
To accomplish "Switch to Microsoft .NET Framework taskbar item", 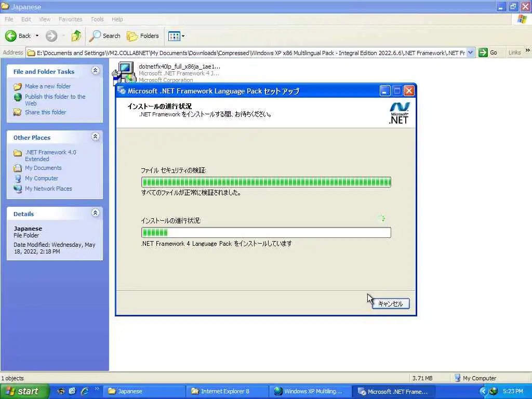I will click(393, 391).
